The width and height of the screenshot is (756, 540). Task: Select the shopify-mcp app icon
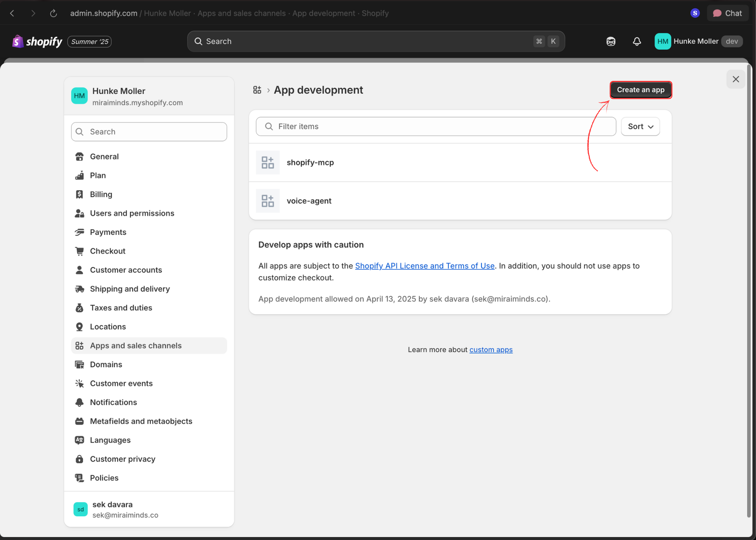(267, 163)
